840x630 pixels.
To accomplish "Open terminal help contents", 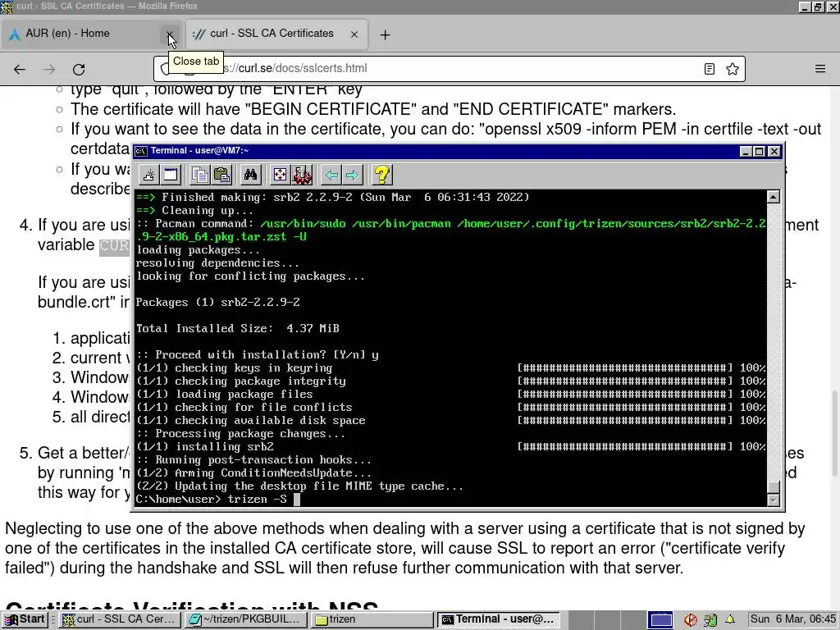I will tap(382, 175).
